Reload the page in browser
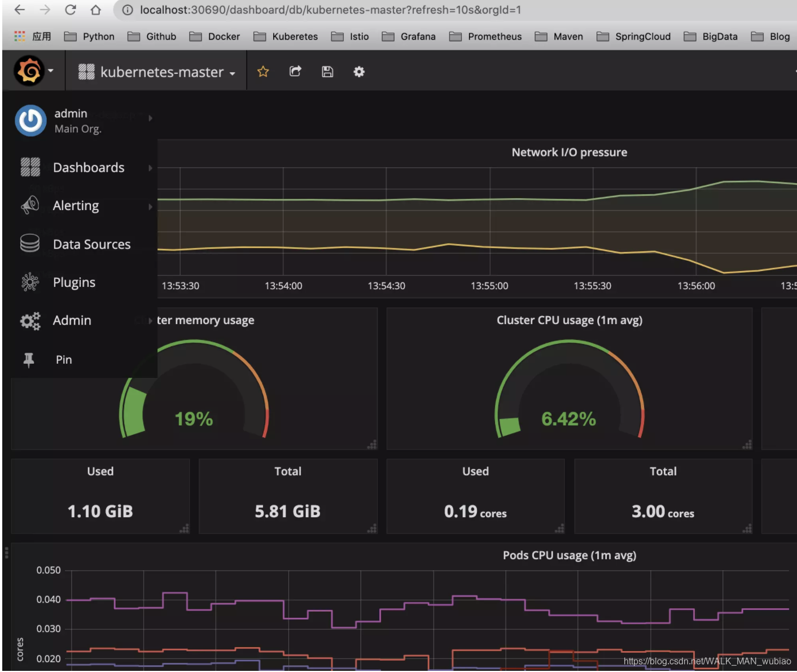This screenshot has height=672, width=797. [x=71, y=10]
